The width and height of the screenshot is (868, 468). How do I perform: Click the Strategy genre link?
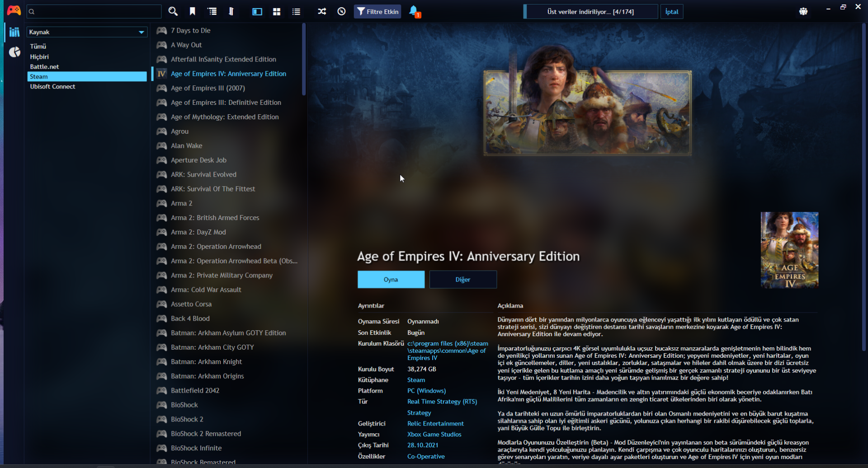[x=419, y=413]
